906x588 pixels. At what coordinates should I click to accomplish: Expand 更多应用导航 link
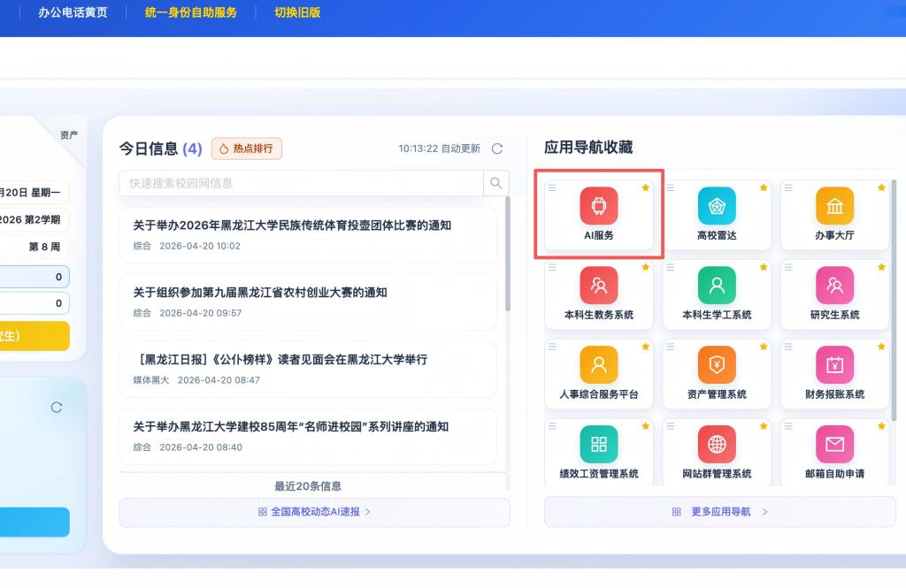click(719, 512)
